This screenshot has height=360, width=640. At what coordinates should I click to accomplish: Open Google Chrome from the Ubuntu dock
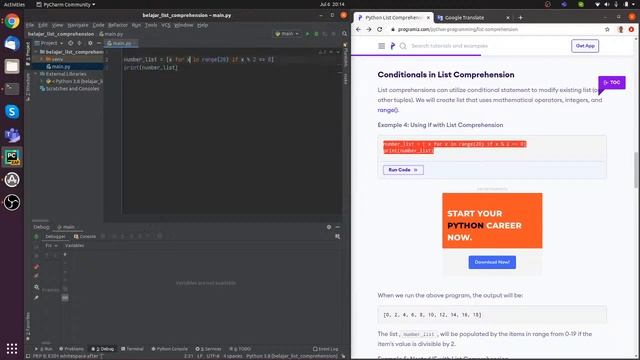click(x=12, y=21)
